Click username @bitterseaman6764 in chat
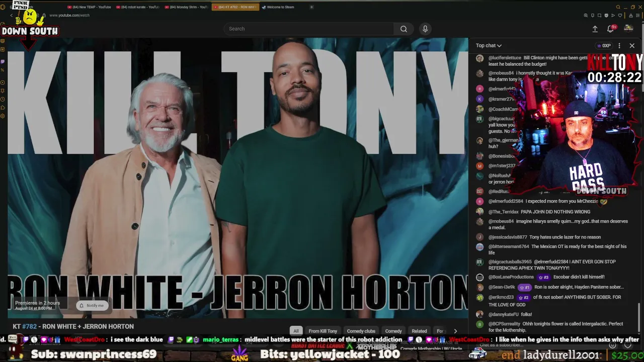The height and width of the screenshot is (362, 644). 509,246
